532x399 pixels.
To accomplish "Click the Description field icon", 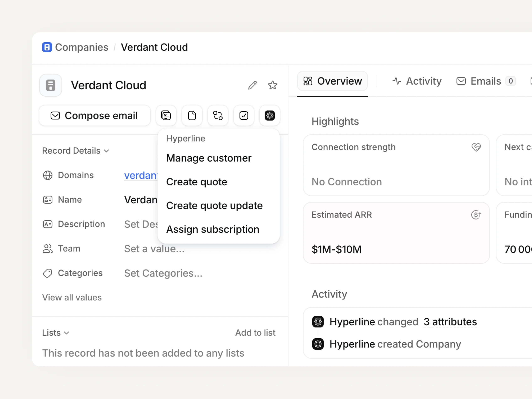I will pos(48,224).
